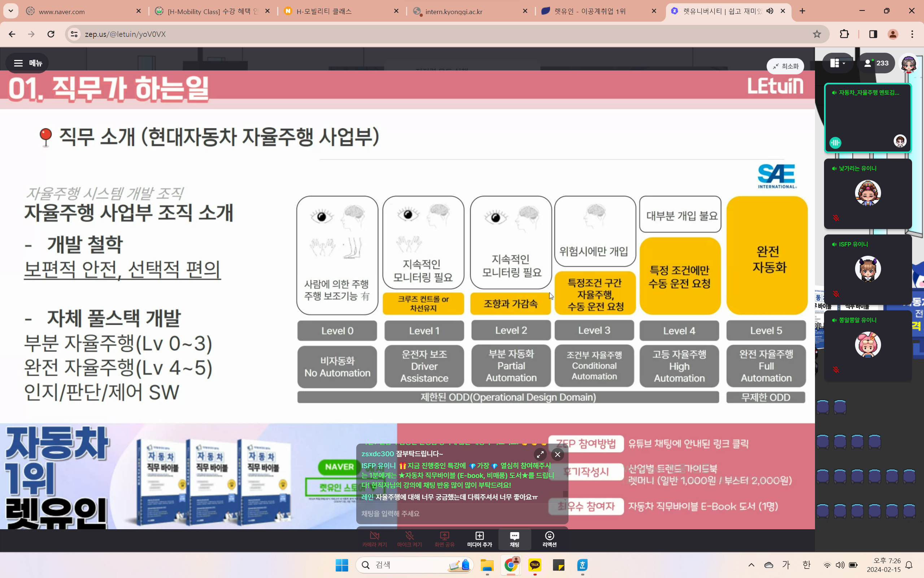Click the 가 IME tray indicator

point(786,565)
